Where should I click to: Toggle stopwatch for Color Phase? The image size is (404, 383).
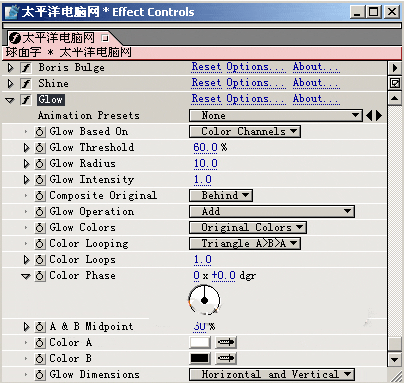[x=40, y=276]
